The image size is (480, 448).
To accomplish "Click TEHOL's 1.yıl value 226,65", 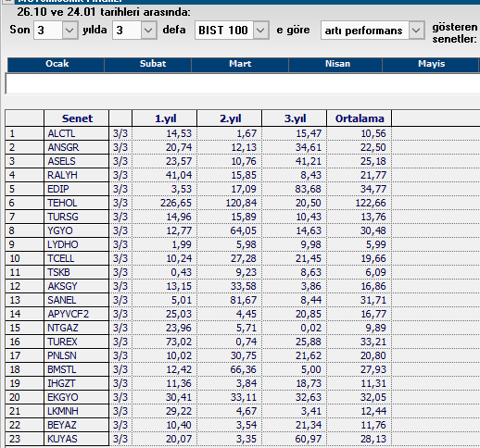I will (x=176, y=203).
